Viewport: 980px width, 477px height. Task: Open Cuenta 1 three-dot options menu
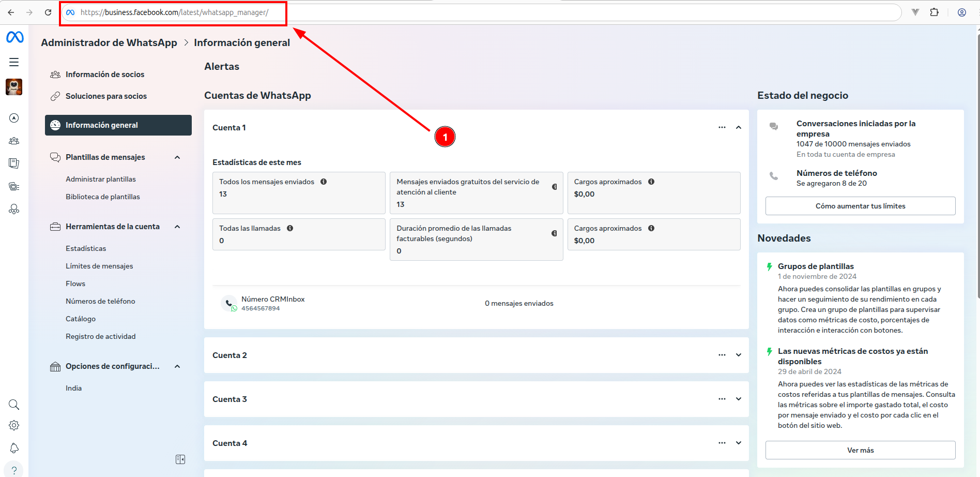[722, 127]
